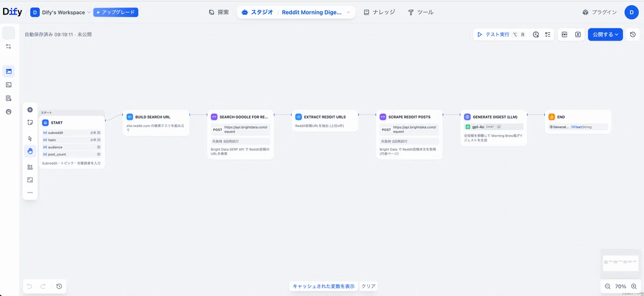Screen dimensions: 644x296
Task: Open the API access terminal icon in sidebar
Action: 9,85
